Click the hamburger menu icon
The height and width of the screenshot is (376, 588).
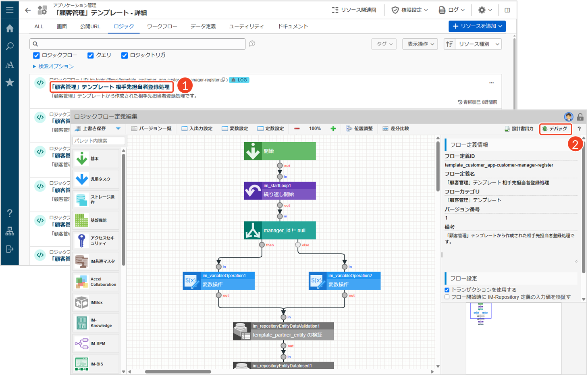point(10,10)
